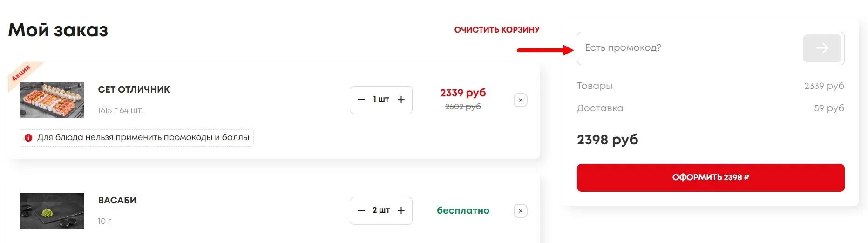Increase quantity of Васаби
This screenshot has height=243, width=868.
[x=401, y=210]
